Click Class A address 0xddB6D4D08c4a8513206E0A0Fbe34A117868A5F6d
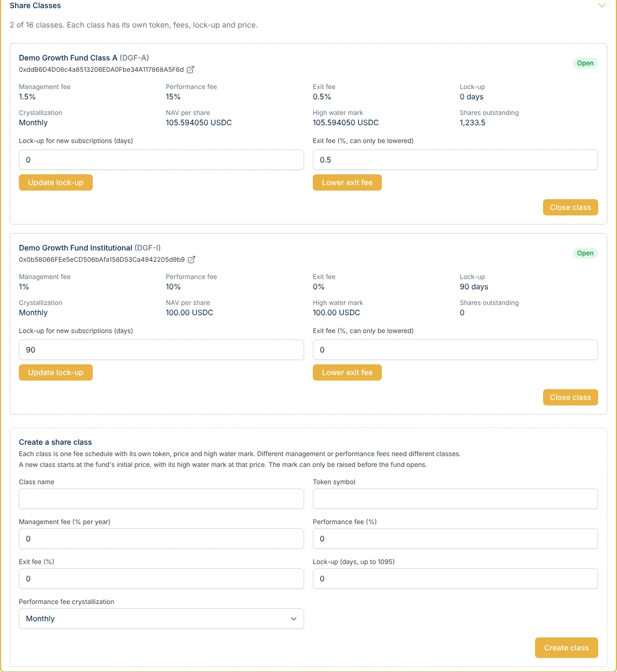Viewport: 617px width, 672px height. (101, 70)
